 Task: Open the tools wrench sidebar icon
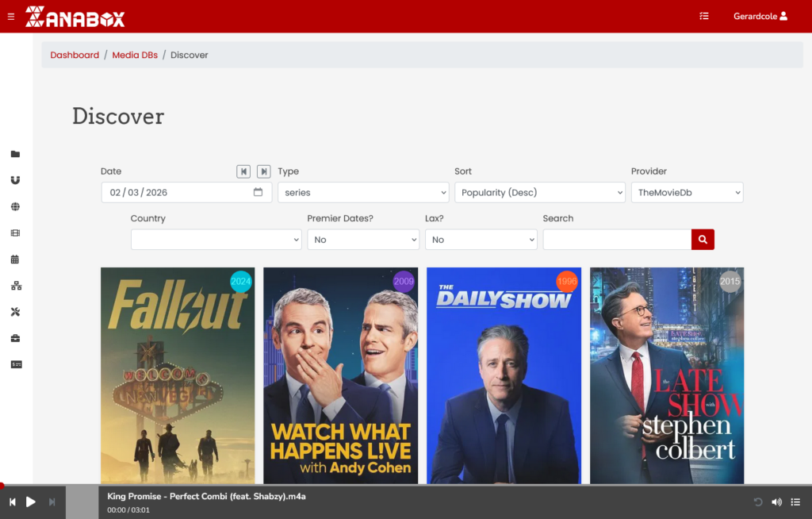[15, 312]
